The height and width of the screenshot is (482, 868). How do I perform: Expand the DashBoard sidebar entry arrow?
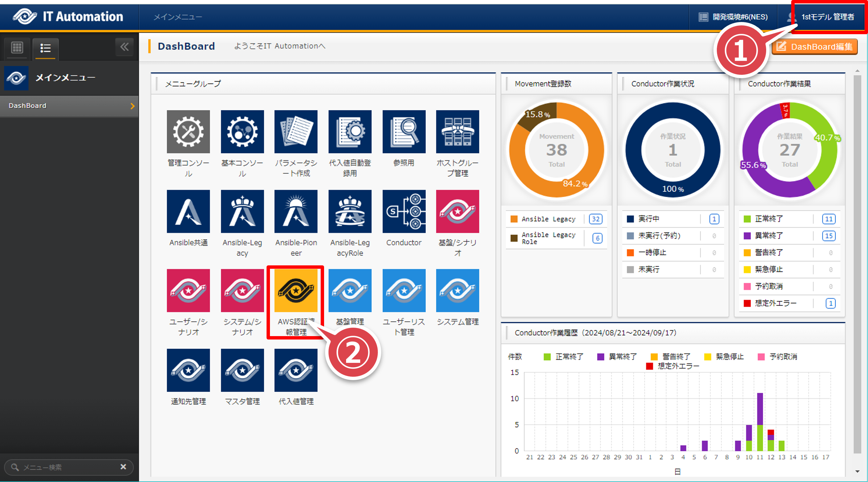click(132, 106)
